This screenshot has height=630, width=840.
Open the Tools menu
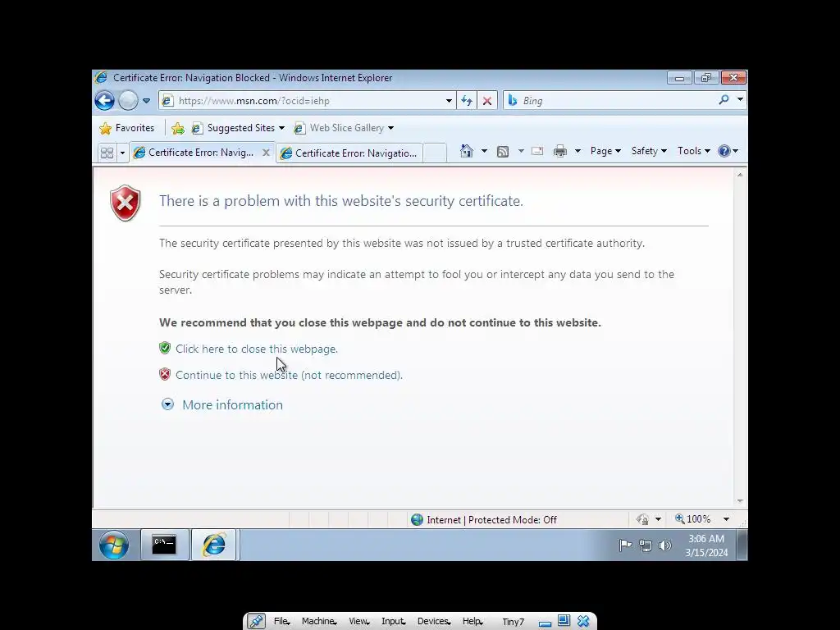coord(693,151)
